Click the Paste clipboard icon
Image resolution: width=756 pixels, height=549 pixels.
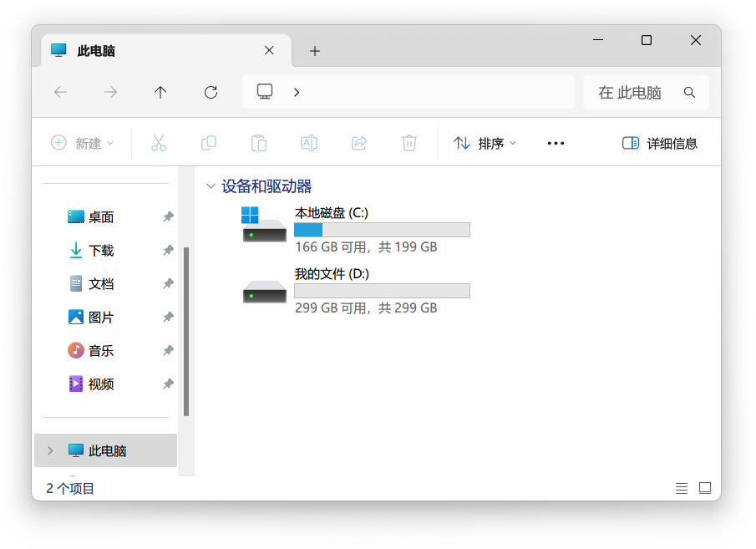259,143
